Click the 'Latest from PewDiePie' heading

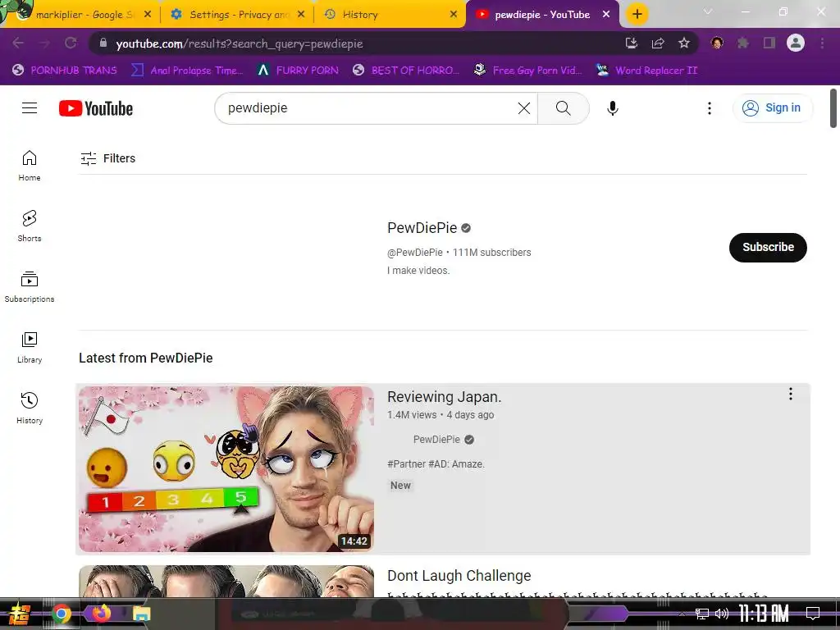click(146, 358)
